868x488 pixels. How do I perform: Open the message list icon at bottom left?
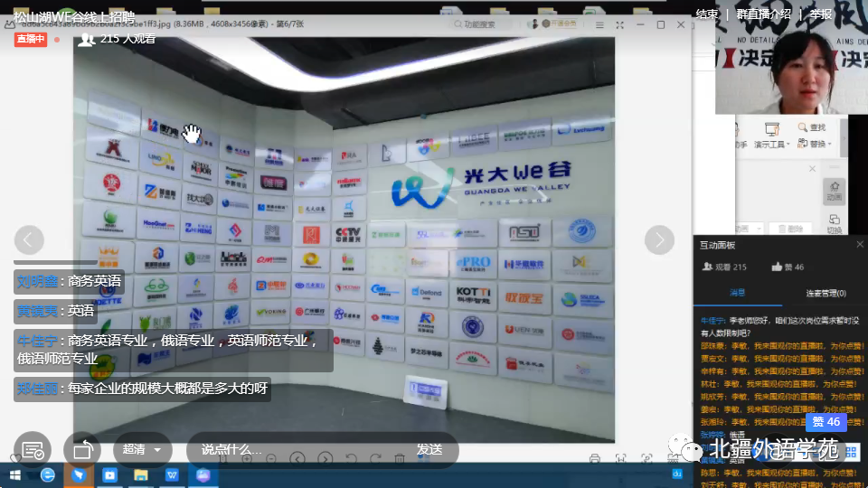coord(32,449)
